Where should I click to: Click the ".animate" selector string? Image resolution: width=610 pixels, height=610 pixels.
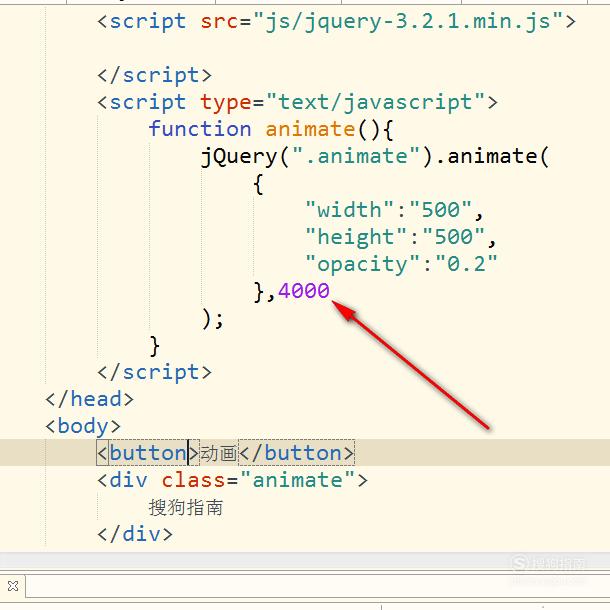tap(356, 156)
